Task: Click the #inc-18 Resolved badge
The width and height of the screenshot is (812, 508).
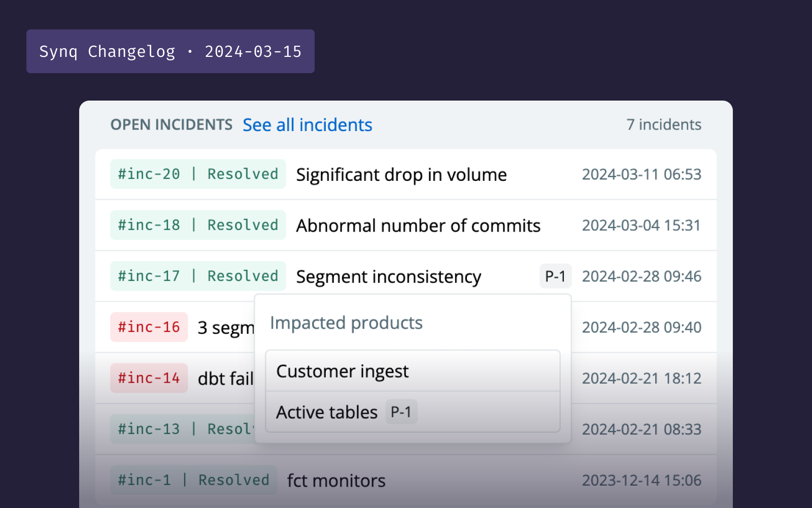Action: tap(198, 225)
